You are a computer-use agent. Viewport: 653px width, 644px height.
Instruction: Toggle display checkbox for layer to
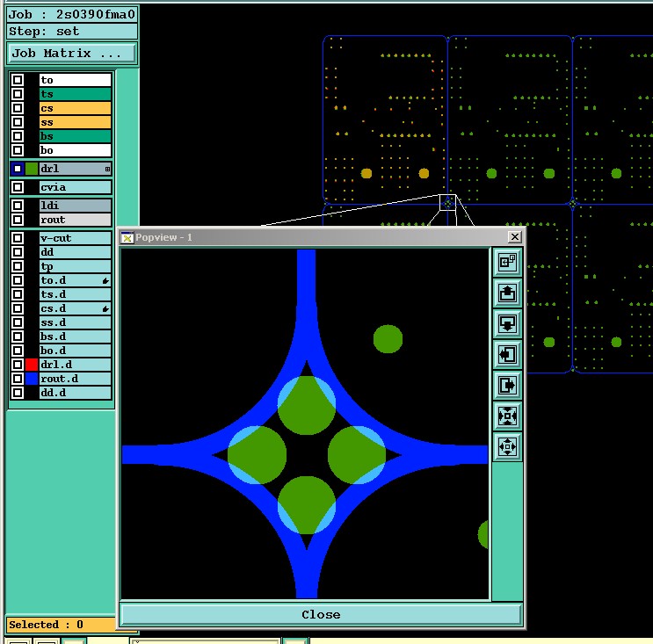pyautogui.click(x=18, y=79)
